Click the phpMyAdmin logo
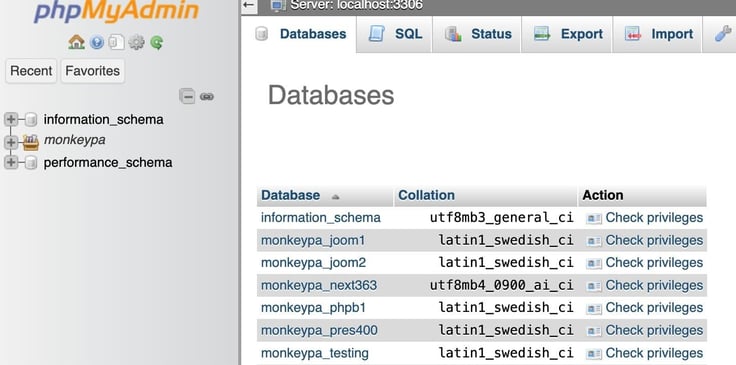This screenshot has height=365, width=736. coord(116,11)
